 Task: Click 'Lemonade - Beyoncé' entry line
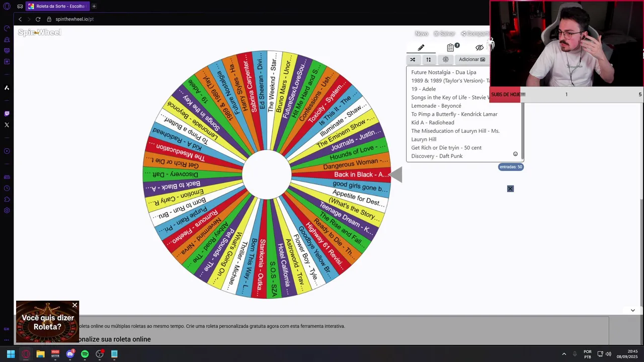[x=436, y=106]
